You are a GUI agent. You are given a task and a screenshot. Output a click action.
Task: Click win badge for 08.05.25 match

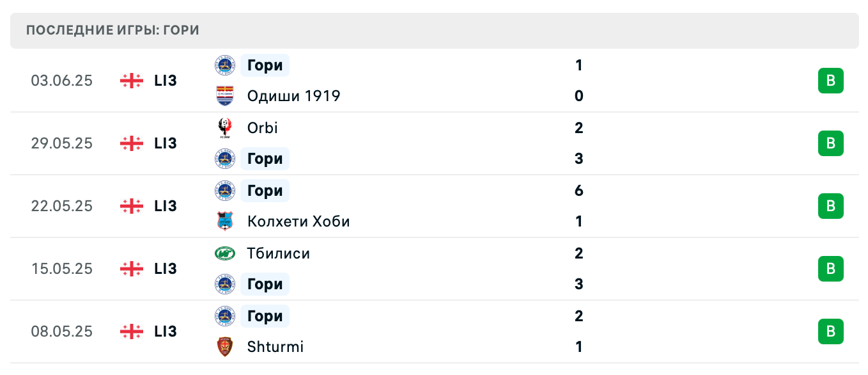830,331
